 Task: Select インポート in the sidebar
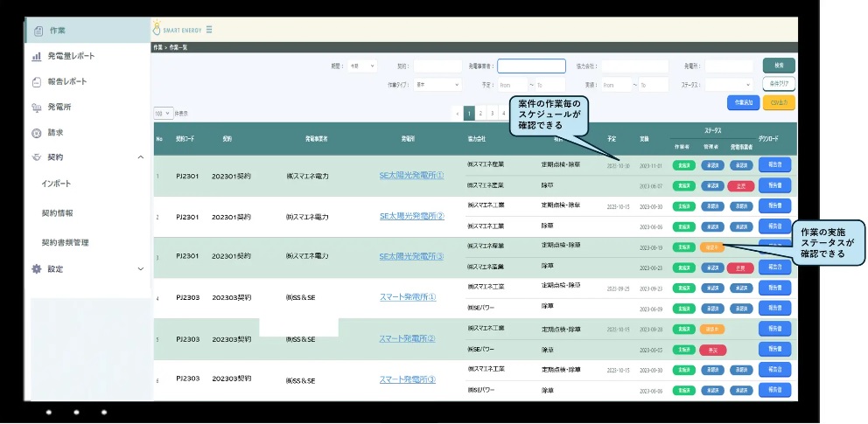coord(56,184)
